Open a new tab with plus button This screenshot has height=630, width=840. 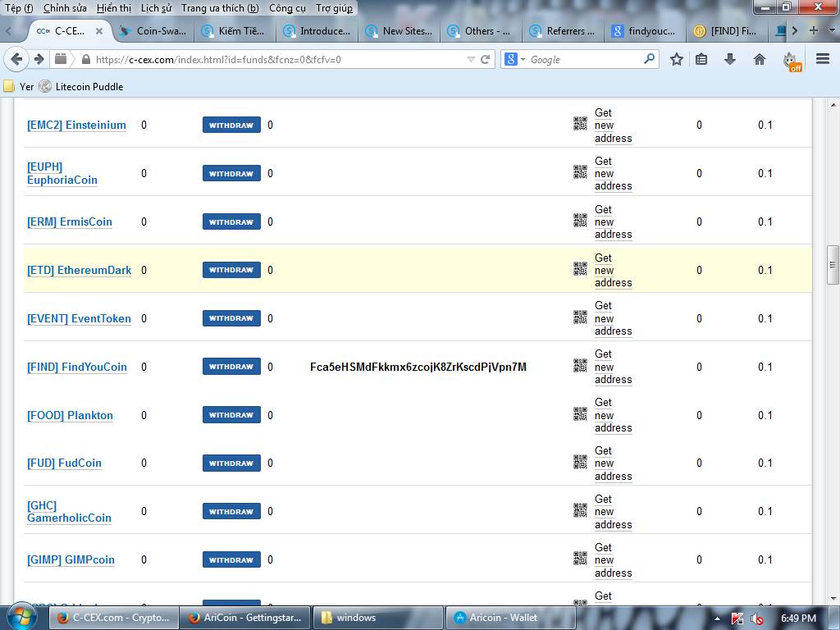(814, 30)
